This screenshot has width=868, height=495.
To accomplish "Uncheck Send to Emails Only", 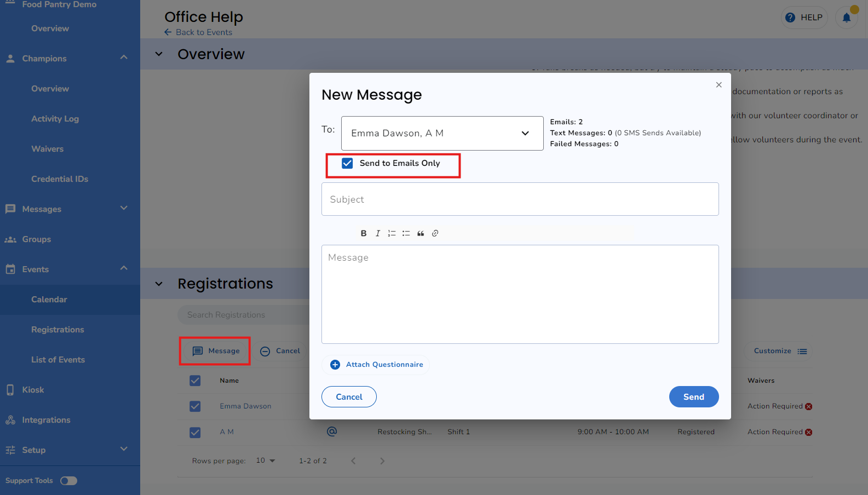I will [x=347, y=163].
